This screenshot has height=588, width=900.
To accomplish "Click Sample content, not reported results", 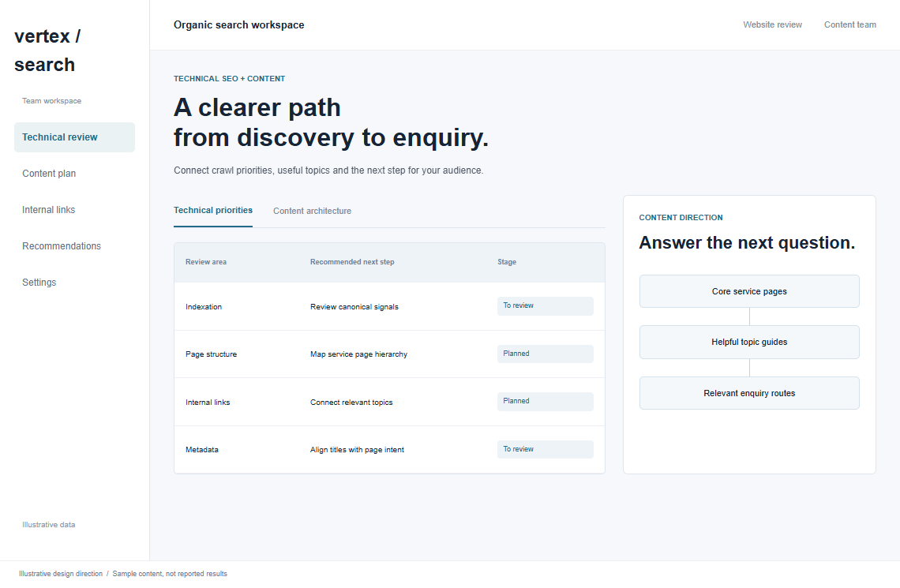I will (170, 574).
